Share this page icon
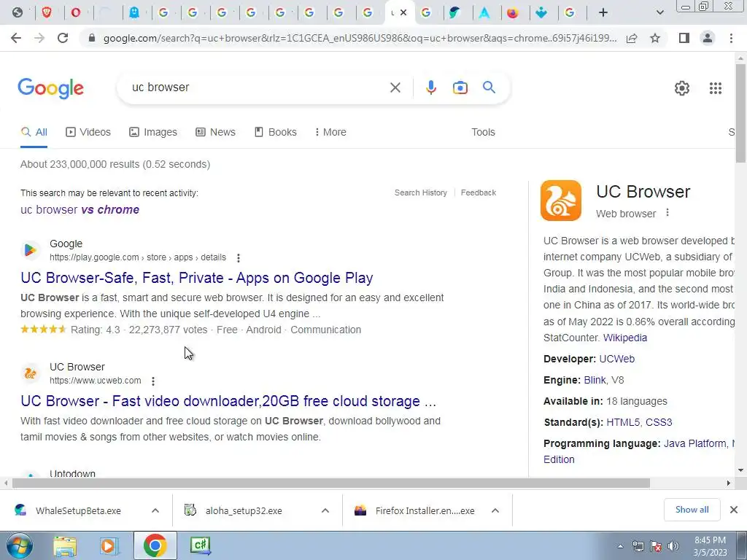The width and height of the screenshot is (747, 560). tap(632, 38)
